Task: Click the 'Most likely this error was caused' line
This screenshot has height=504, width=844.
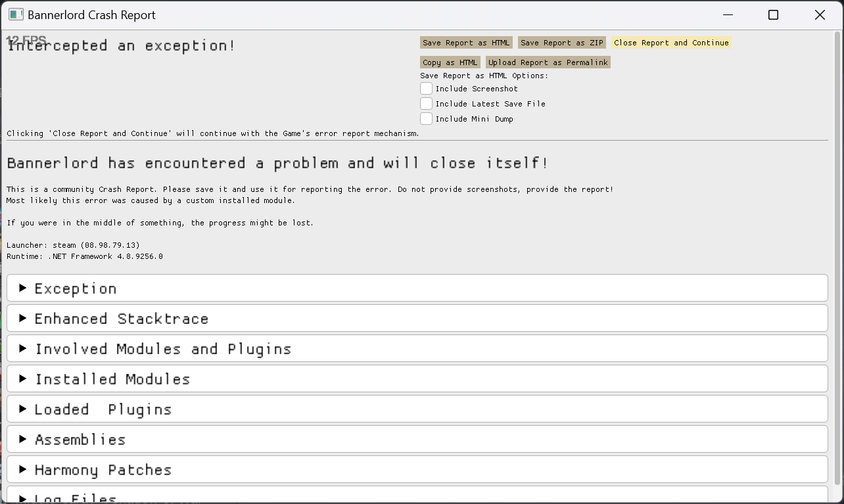Action: point(151,200)
